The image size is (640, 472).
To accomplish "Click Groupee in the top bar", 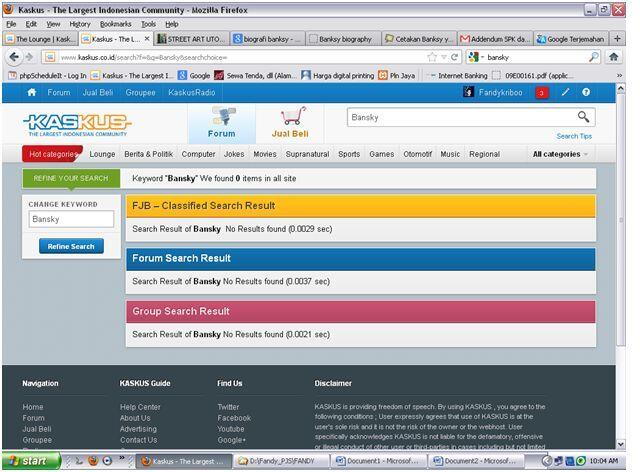I will [140, 92].
